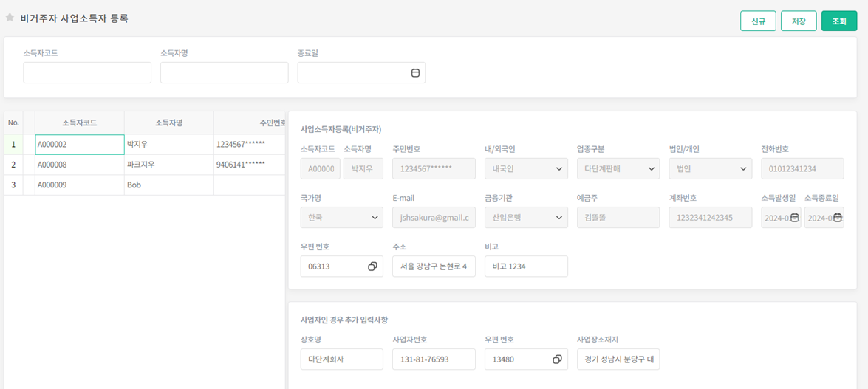Open calendar icon in 종료일 filter field
Screen dimensions: 868x389
(x=415, y=73)
